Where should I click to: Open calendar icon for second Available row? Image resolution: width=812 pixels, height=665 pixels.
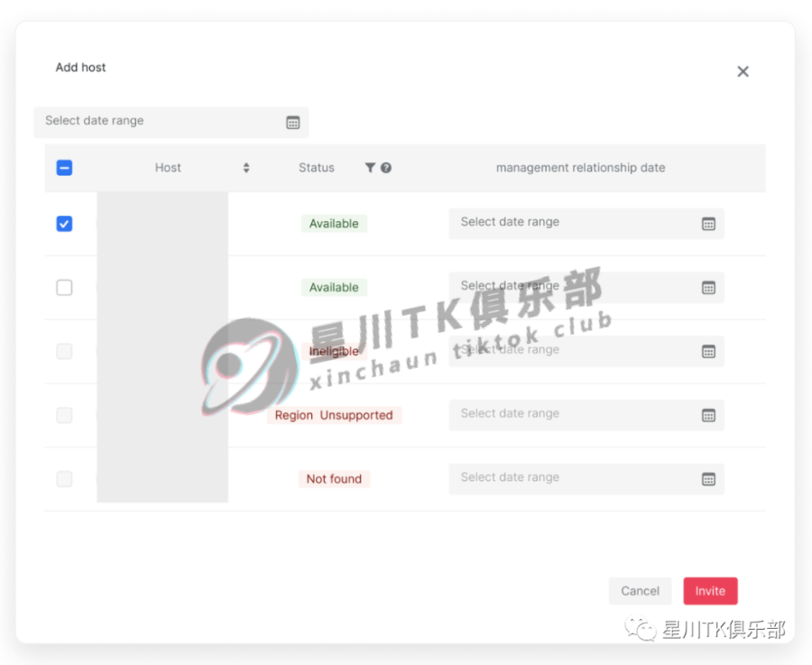(x=708, y=288)
